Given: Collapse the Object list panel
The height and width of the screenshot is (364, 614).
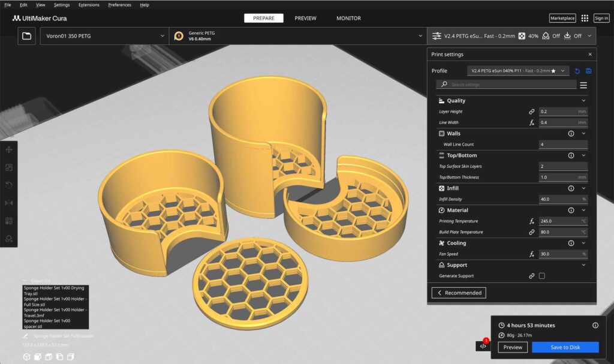Looking at the screenshot, I should pos(25,281).
